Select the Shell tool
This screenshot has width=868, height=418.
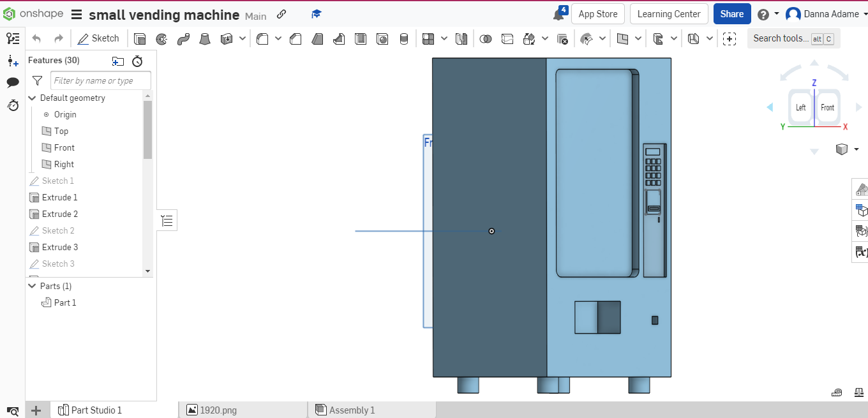361,38
